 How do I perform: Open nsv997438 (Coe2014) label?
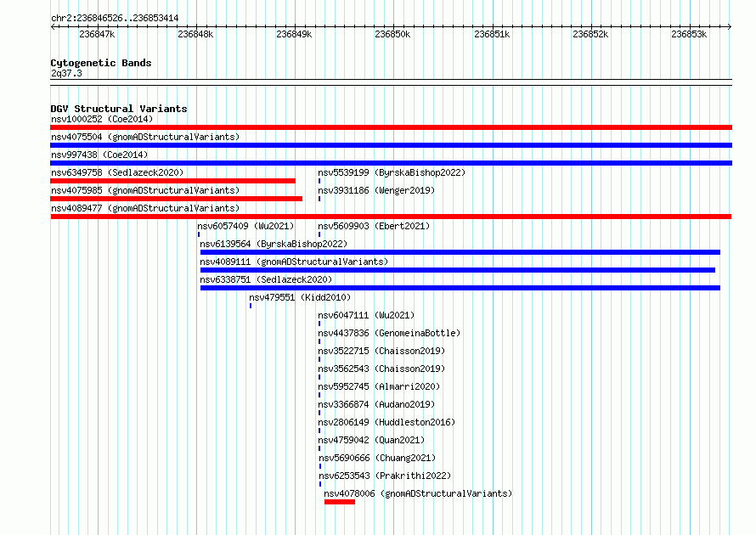[x=99, y=155]
